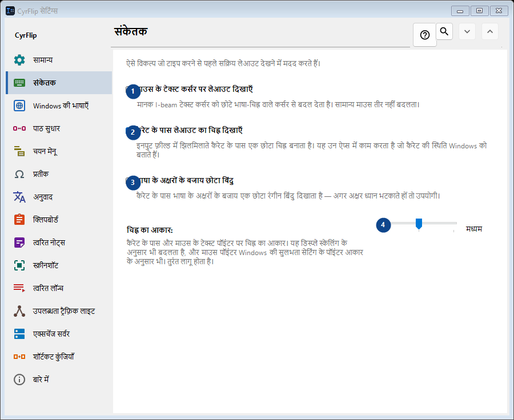
Task: Click the text starting मानक I-beam टेक्स्ट कर्सर
Action: [278, 104]
